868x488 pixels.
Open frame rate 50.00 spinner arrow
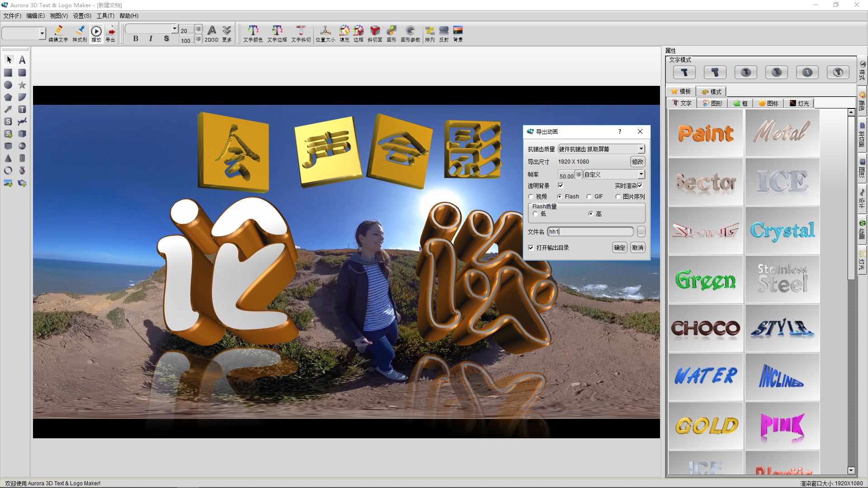tap(578, 175)
